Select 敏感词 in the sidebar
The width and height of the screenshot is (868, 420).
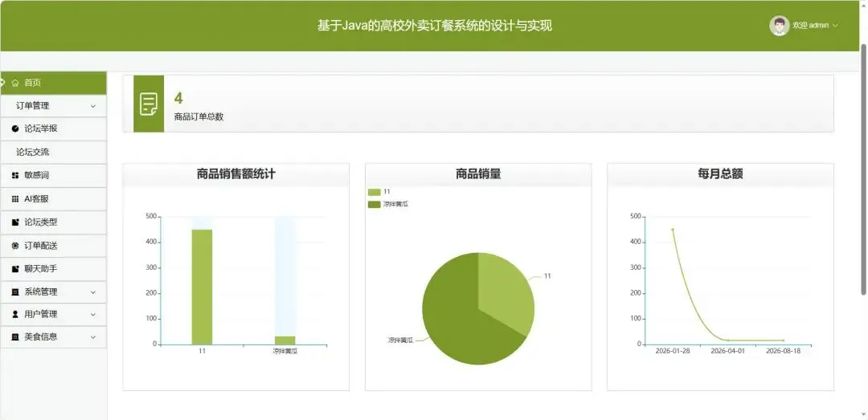click(x=53, y=175)
